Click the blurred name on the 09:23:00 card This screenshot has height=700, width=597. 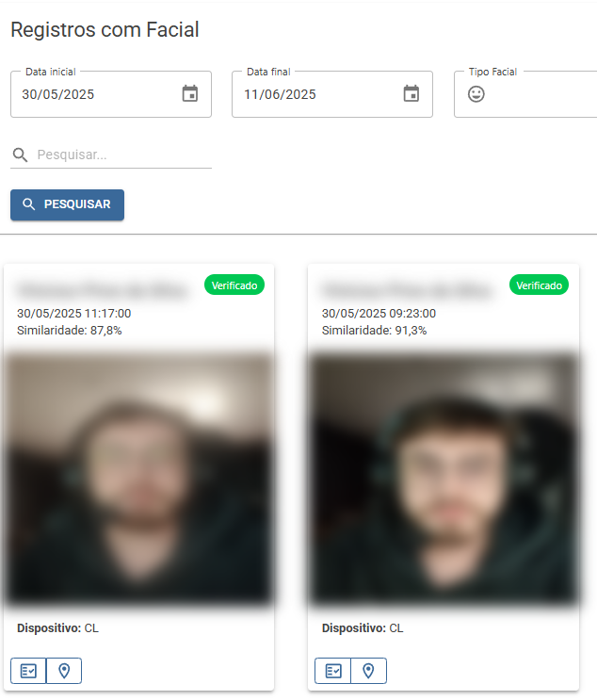coord(407,290)
